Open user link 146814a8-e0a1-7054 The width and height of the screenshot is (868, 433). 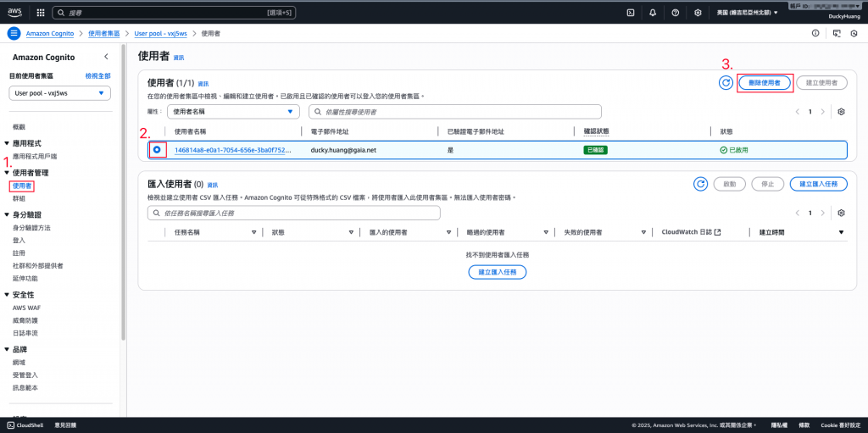[233, 150]
